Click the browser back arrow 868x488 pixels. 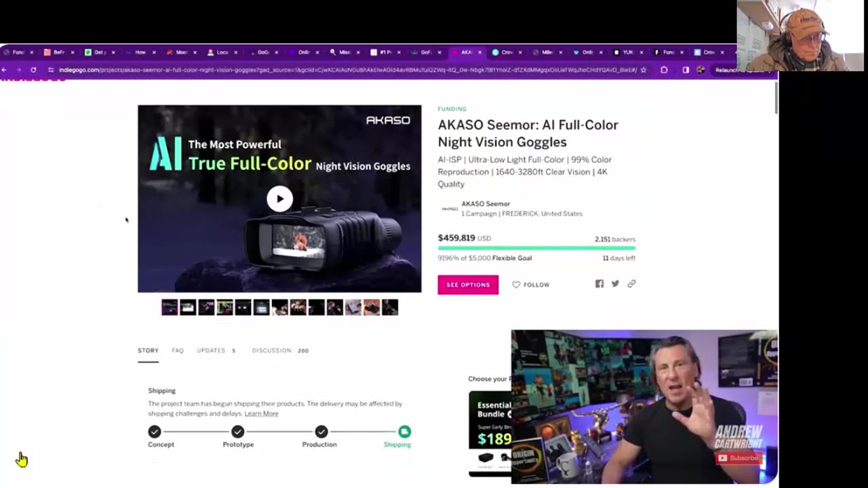pos(5,70)
